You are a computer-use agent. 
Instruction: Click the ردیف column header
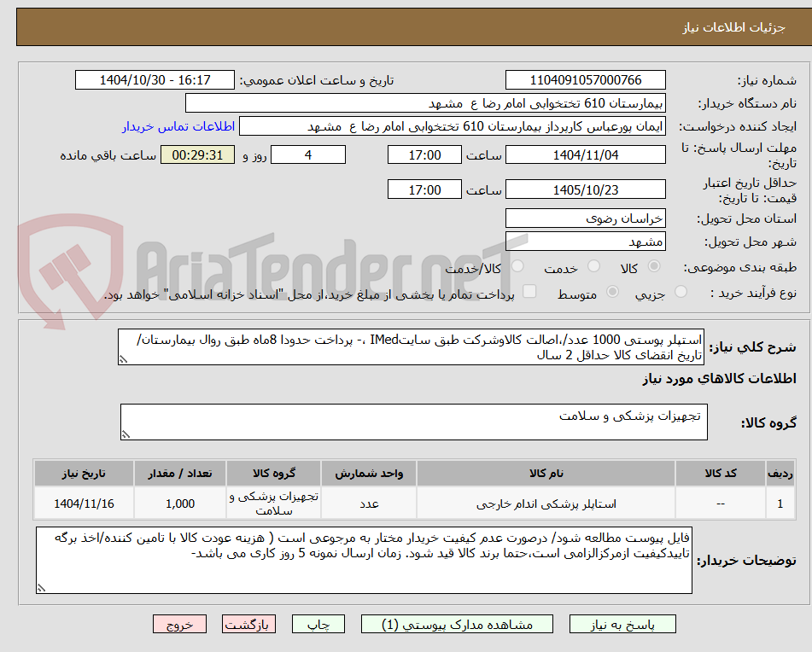(x=780, y=474)
